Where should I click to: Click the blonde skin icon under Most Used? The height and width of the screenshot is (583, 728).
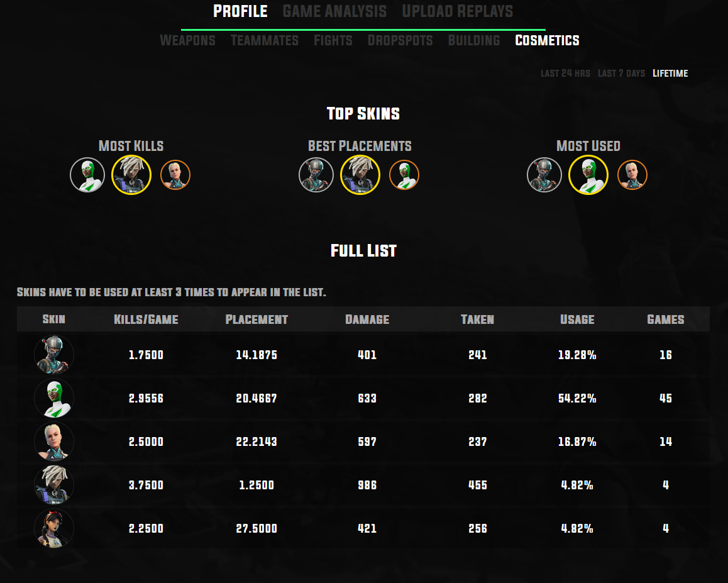click(632, 175)
